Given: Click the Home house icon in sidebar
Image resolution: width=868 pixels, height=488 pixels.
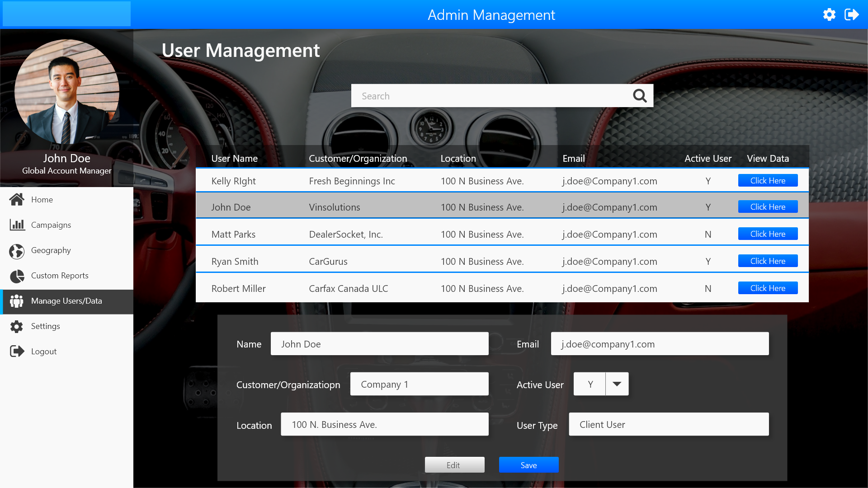Looking at the screenshot, I should click(17, 199).
